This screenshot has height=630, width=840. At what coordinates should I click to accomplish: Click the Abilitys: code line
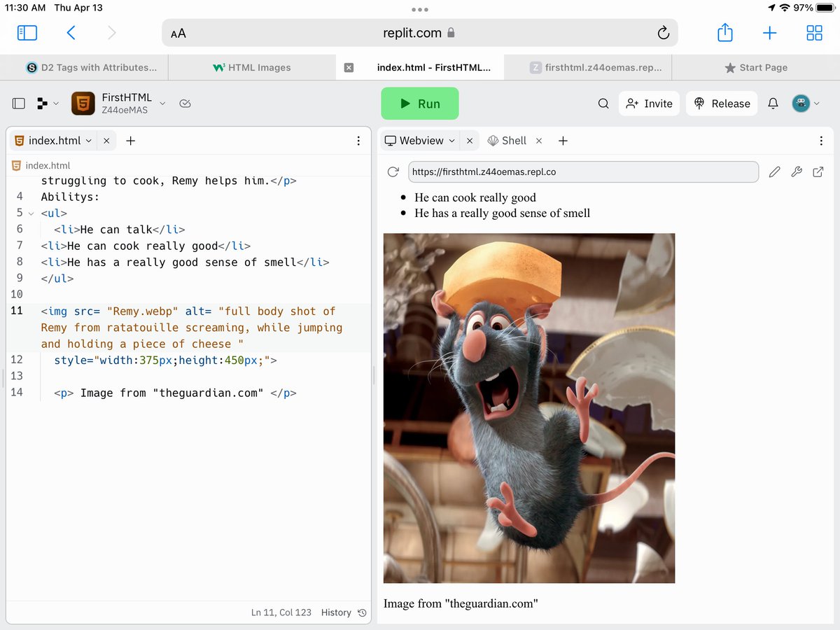[70, 197]
